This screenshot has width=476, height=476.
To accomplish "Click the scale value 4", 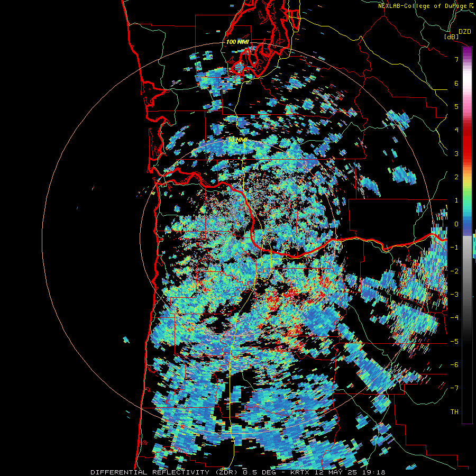I will [456, 130].
